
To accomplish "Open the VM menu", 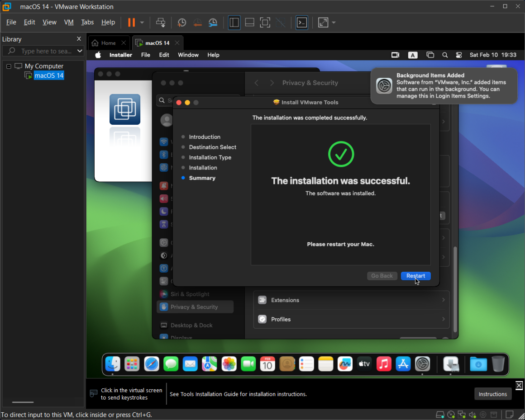I will [x=69, y=22].
